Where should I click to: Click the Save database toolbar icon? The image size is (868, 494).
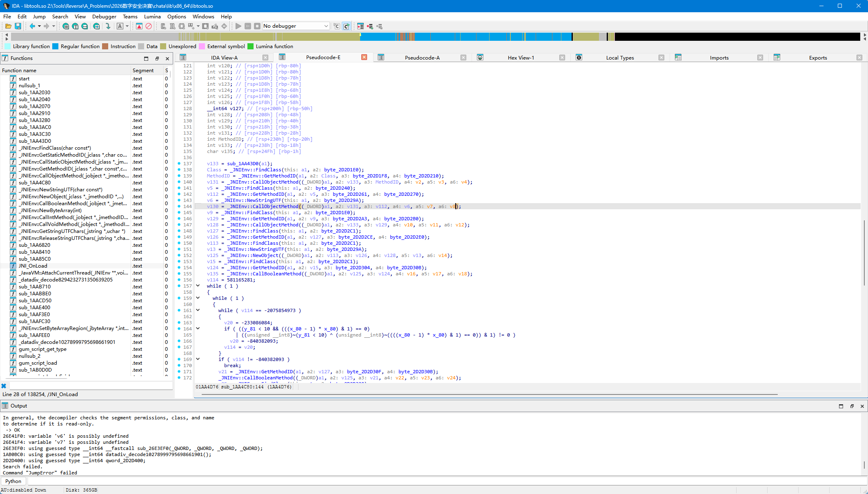(18, 26)
